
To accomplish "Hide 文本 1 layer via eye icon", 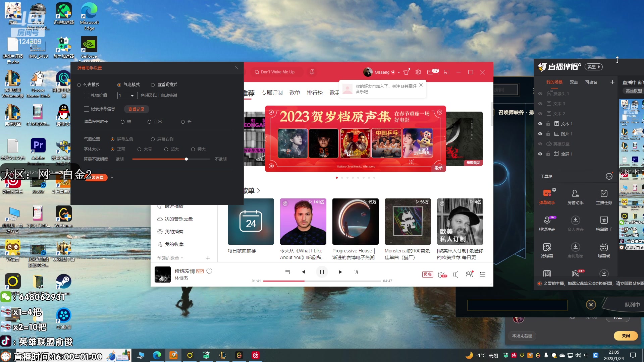I will [x=540, y=124].
